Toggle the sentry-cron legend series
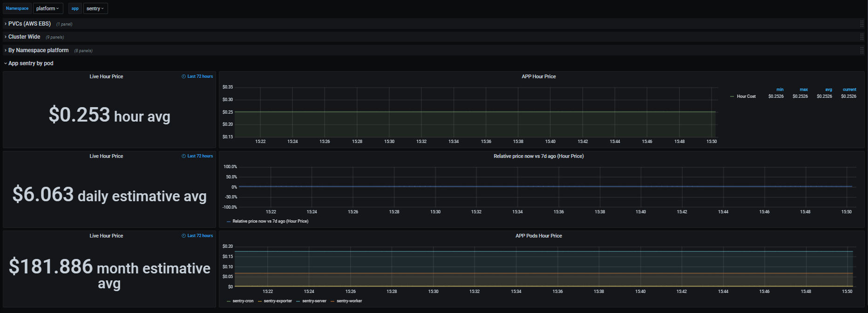The height and width of the screenshot is (313, 868). coord(243,301)
